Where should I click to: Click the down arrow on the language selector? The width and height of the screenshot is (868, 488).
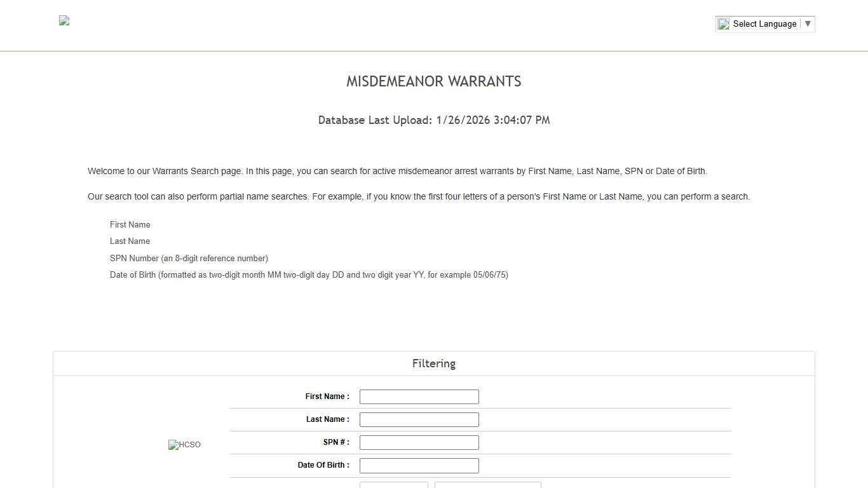pyautogui.click(x=808, y=24)
